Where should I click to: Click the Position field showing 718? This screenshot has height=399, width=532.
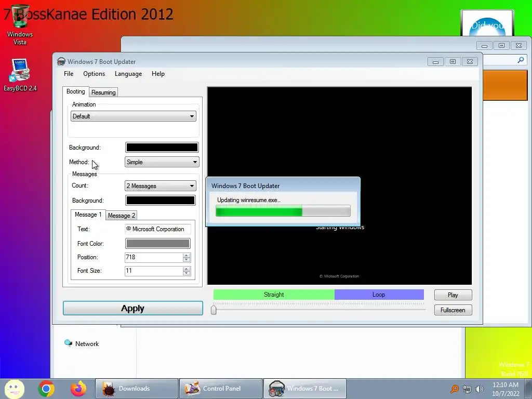click(x=154, y=257)
